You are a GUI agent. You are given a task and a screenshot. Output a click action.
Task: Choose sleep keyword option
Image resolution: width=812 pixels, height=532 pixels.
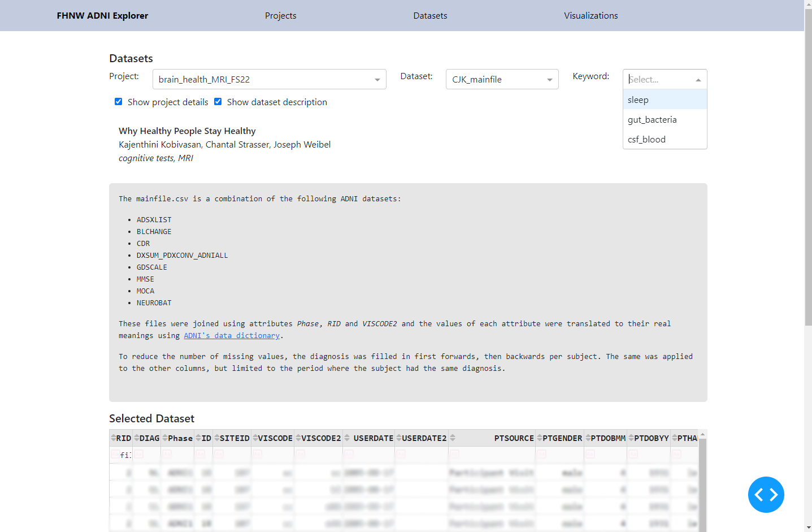click(x=665, y=100)
